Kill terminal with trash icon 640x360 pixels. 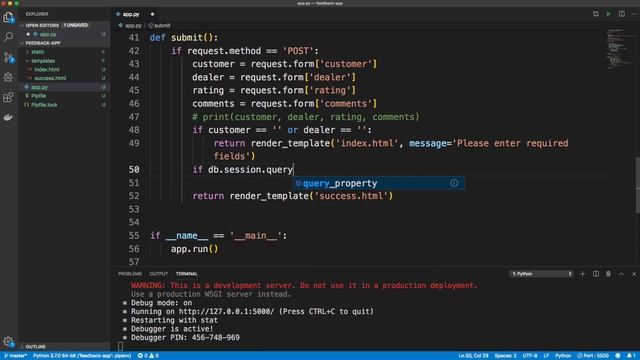point(608,274)
